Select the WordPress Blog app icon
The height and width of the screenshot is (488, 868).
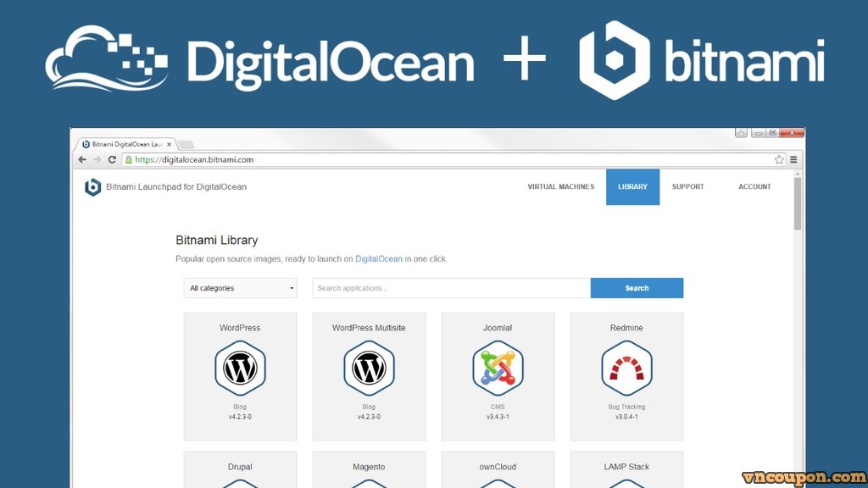(240, 368)
